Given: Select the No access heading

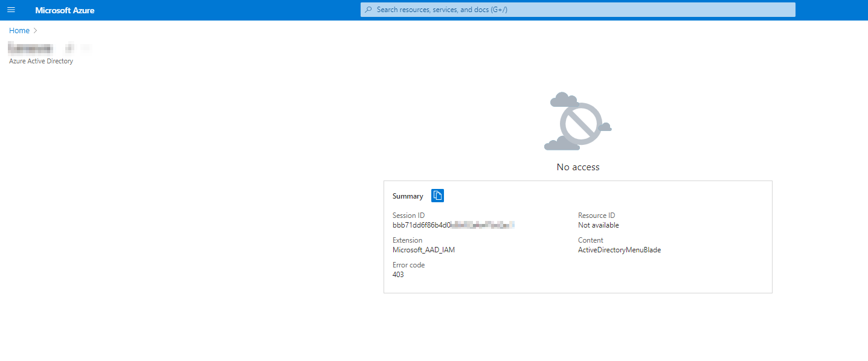Looking at the screenshot, I should (578, 167).
